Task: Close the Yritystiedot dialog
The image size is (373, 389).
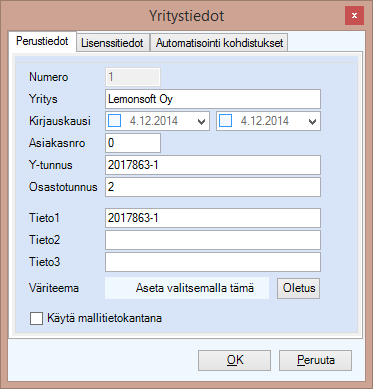Action: pyautogui.click(x=354, y=16)
